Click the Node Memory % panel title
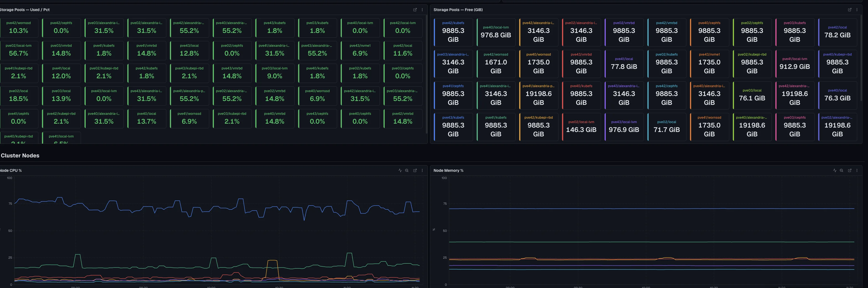 (x=448, y=170)
